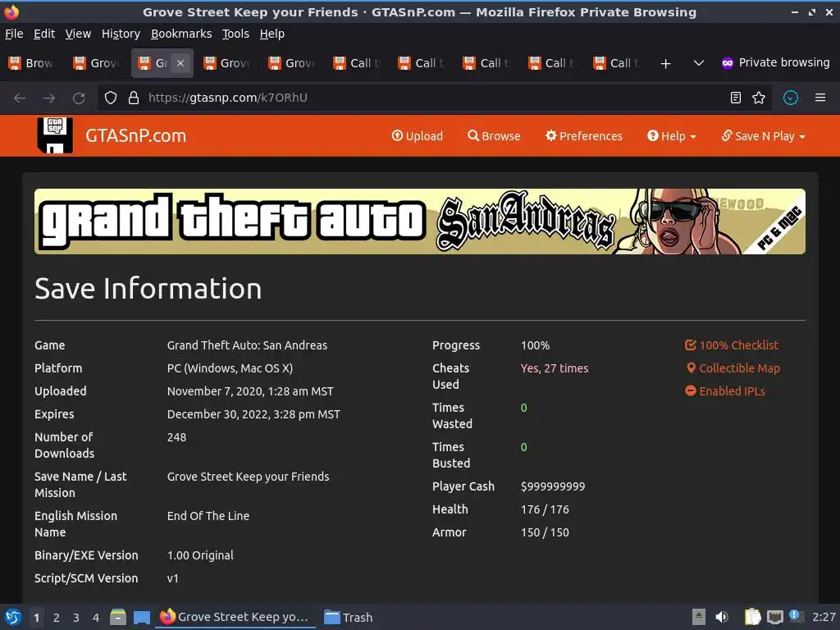Image resolution: width=840 pixels, height=630 pixels.
Task: Toggle reader view
Action: [736, 98]
